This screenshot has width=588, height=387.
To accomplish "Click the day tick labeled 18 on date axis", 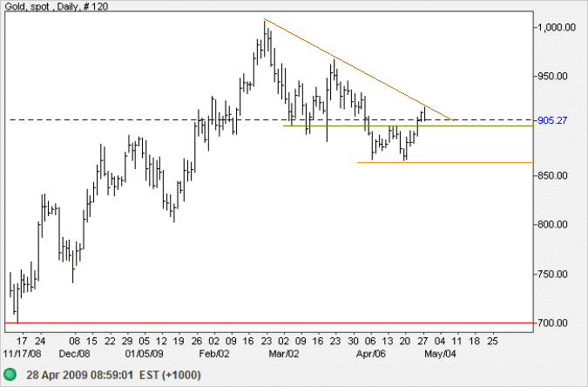I will coord(475,341).
